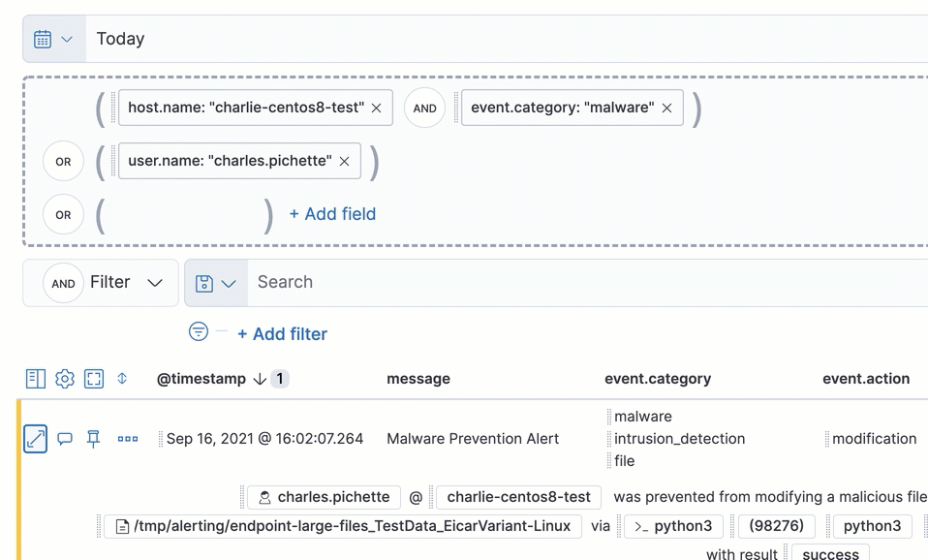
Task: Click the row height adjustment icon
Action: click(x=121, y=379)
